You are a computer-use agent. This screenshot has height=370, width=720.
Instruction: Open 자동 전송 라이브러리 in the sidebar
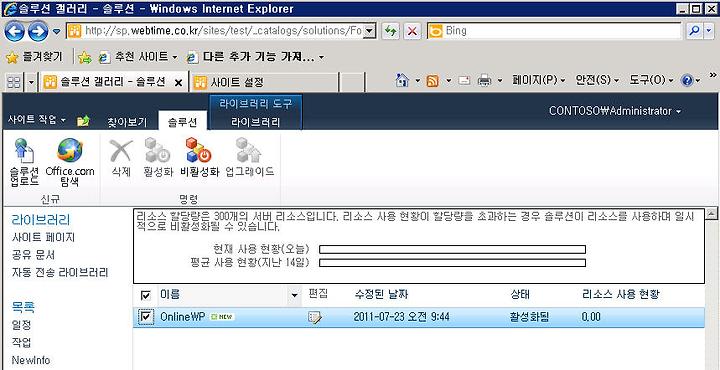pyautogui.click(x=60, y=273)
